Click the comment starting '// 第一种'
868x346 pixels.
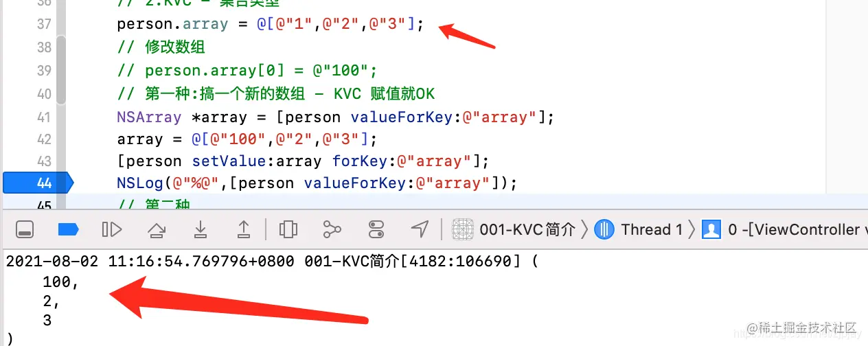tap(276, 94)
